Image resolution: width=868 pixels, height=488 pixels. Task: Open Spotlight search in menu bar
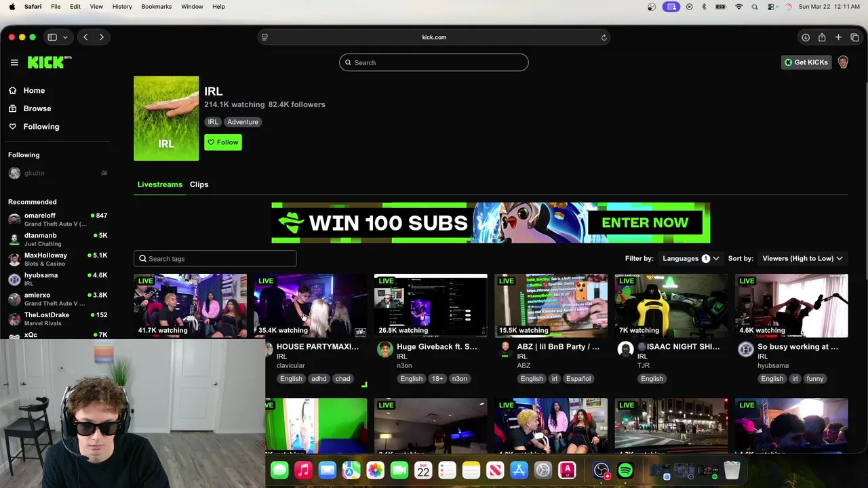(755, 7)
